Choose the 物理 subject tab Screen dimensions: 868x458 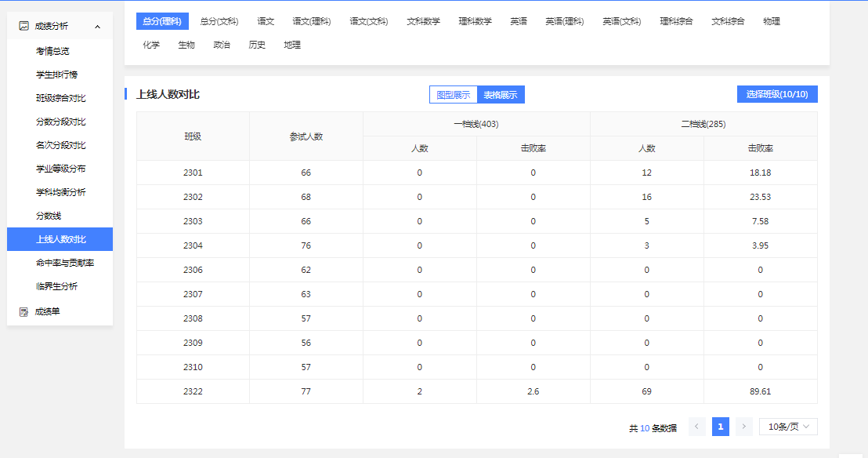771,21
